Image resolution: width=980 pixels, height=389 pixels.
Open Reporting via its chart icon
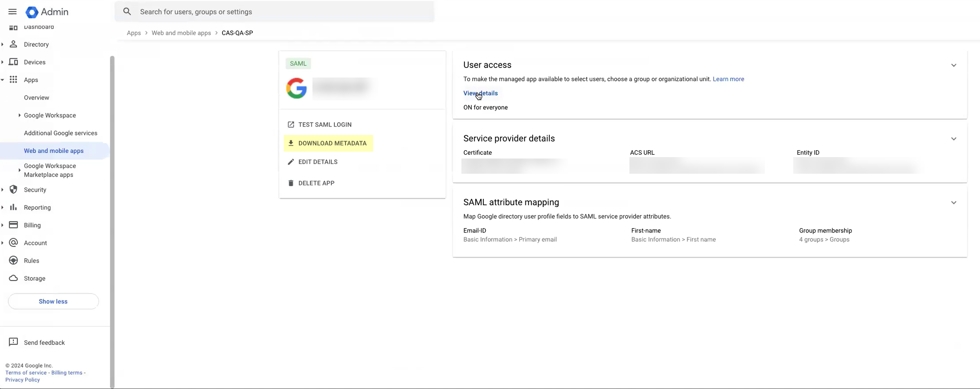tap(14, 207)
